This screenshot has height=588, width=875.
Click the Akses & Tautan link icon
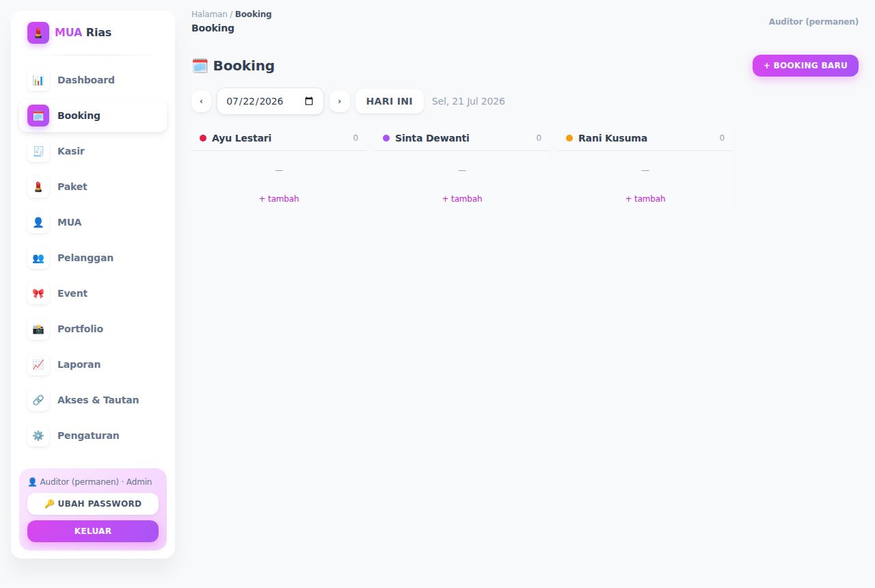(x=38, y=400)
